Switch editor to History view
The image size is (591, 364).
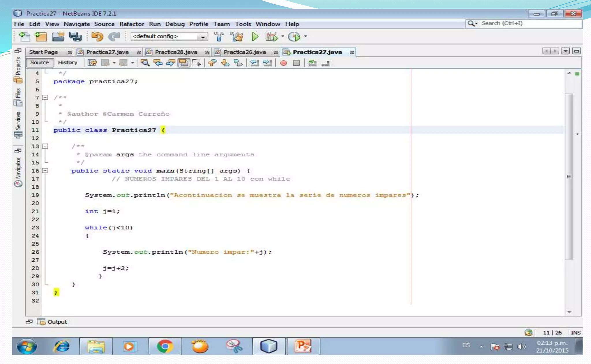tap(68, 63)
